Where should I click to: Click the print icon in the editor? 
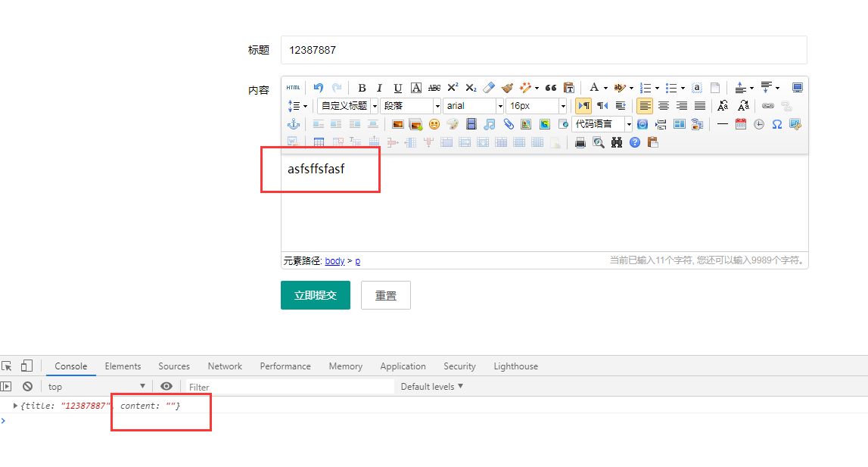580,142
